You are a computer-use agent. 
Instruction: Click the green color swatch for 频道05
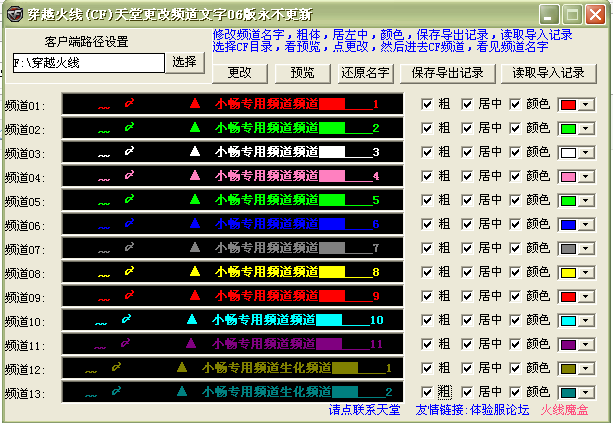[568, 201]
